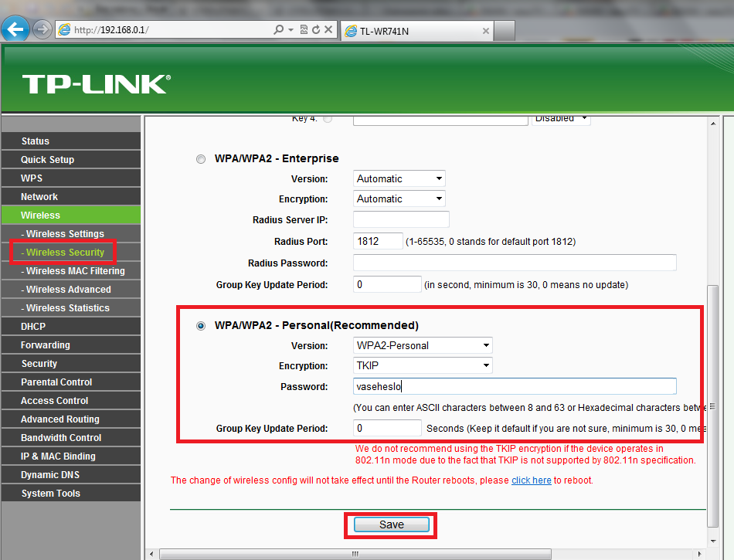Open the WPS menu item
The image size is (734, 560).
(x=71, y=178)
